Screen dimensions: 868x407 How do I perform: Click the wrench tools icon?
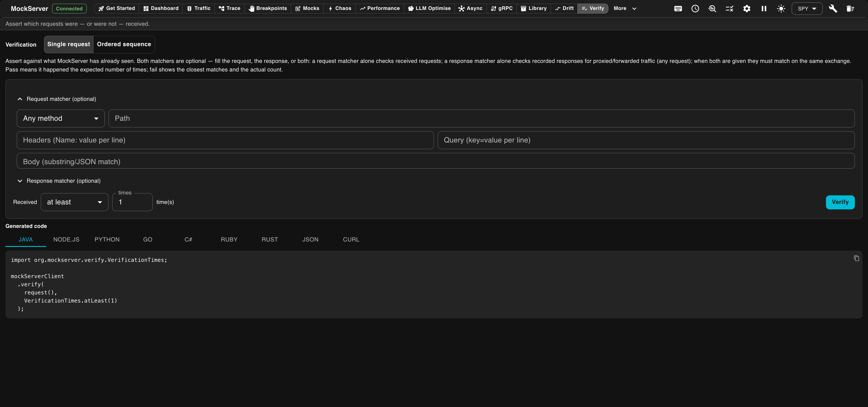pos(833,9)
